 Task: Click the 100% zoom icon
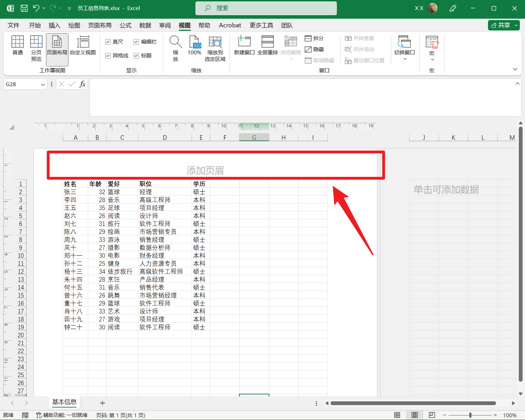click(194, 47)
